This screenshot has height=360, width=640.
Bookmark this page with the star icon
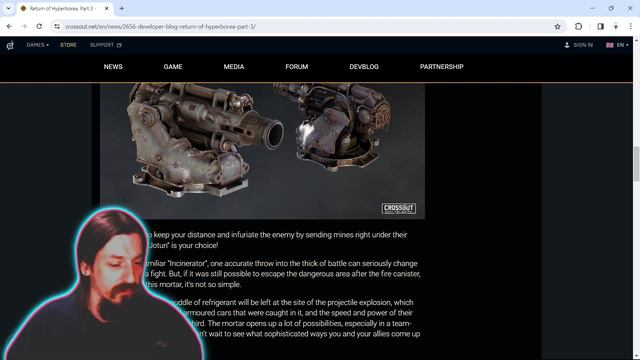point(557,27)
